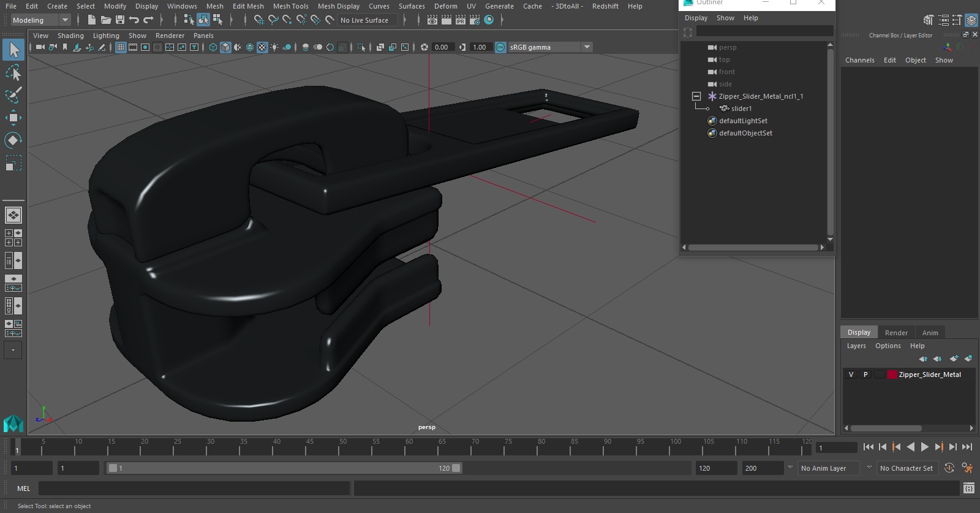Activate the Paint selection tool

[x=13, y=95]
